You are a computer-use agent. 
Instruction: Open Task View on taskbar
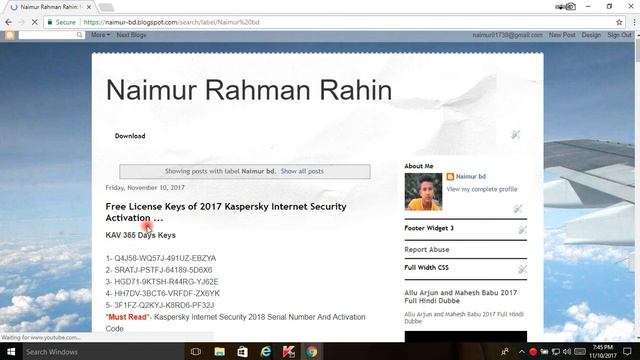[196, 351]
